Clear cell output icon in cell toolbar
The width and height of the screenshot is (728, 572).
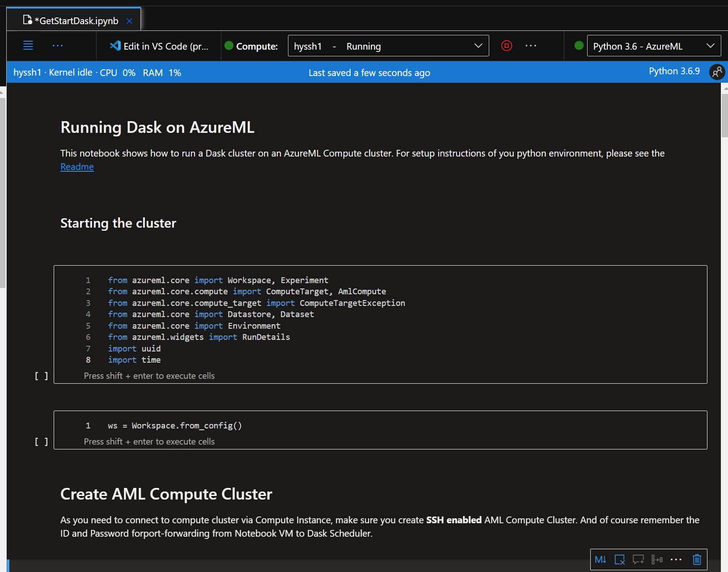click(620, 559)
